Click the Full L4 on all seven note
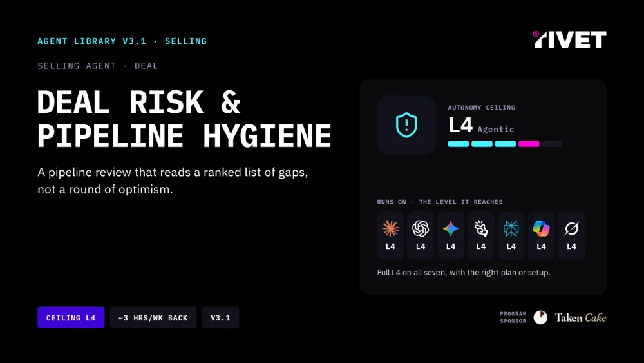The image size is (644, 363). [x=464, y=272]
